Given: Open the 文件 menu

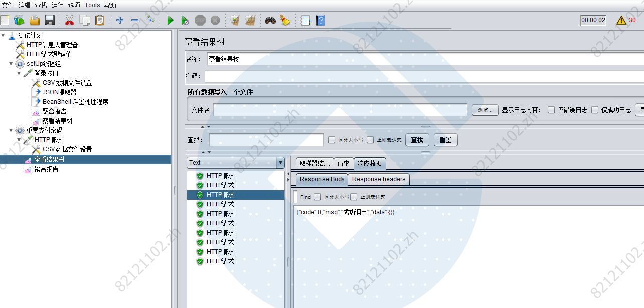Looking at the screenshot, I should click(x=8, y=5).
